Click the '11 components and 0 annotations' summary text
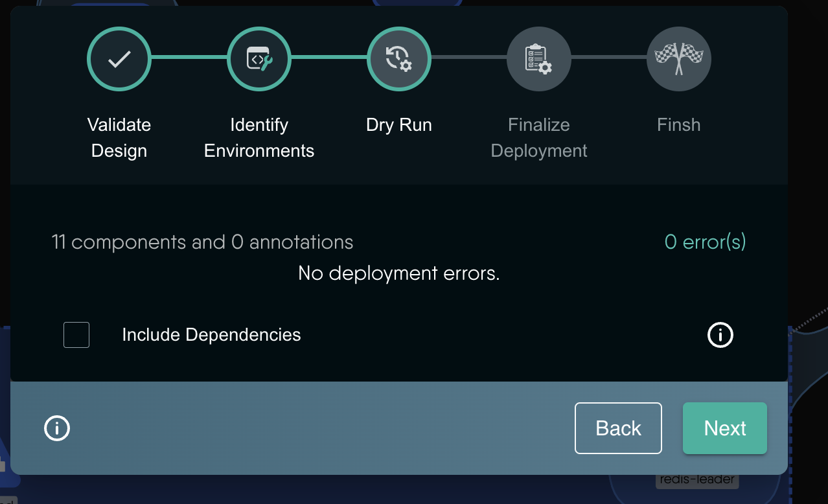The height and width of the screenshot is (504, 828). (x=202, y=242)
